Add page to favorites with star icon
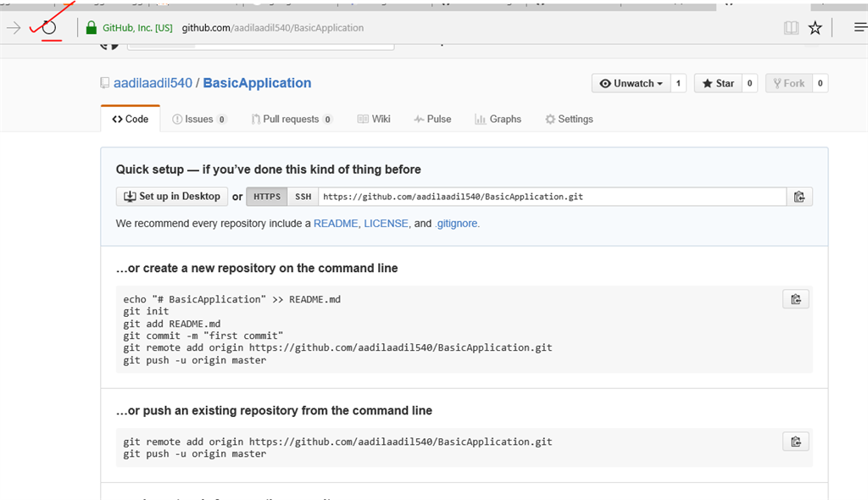The image size is (868, 500). tap(815, 28)
